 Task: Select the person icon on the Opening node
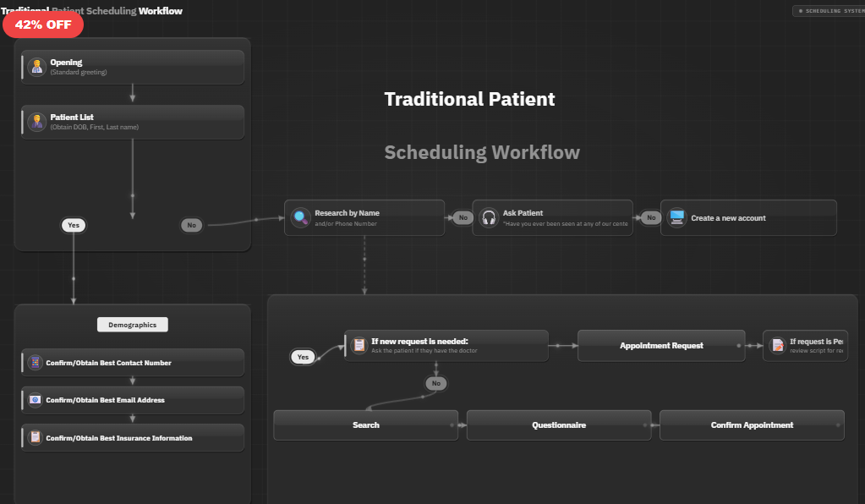point(36,66)
